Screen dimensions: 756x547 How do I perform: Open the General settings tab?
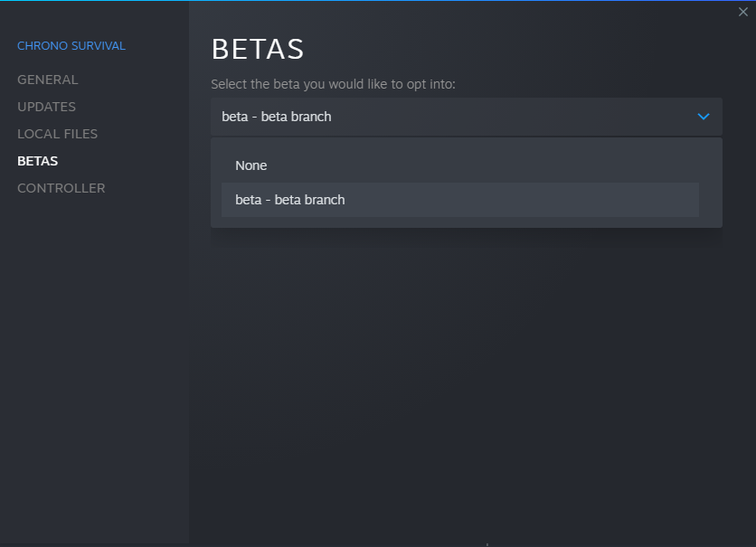coord(48,80)
